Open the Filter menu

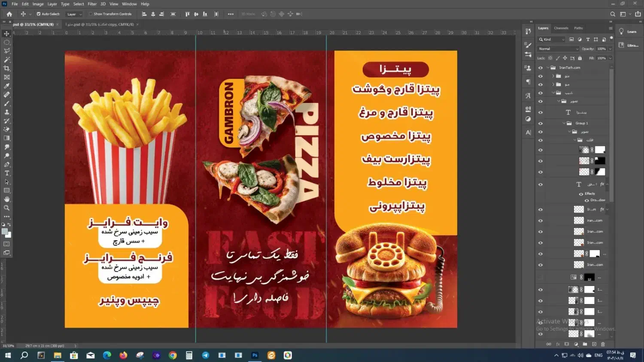point(92,4)
